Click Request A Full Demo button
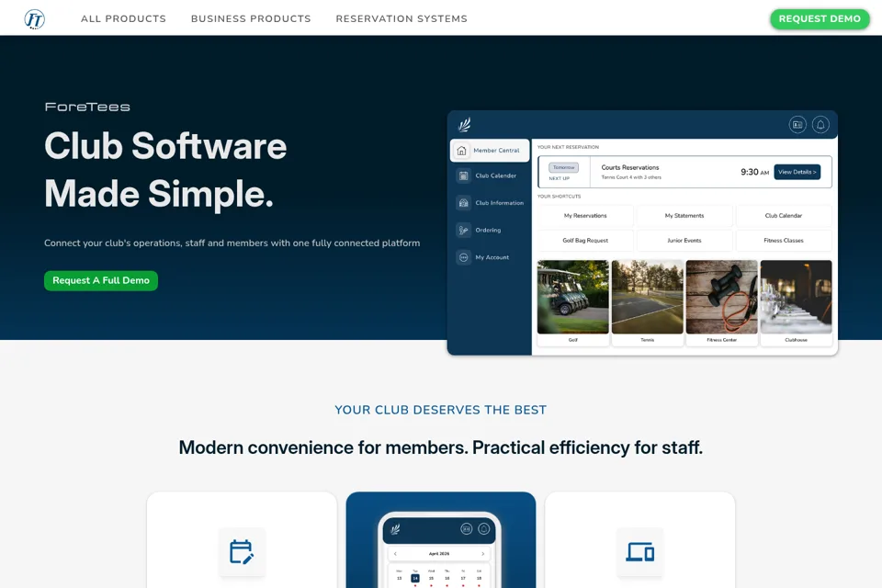 tap(101, 280)
